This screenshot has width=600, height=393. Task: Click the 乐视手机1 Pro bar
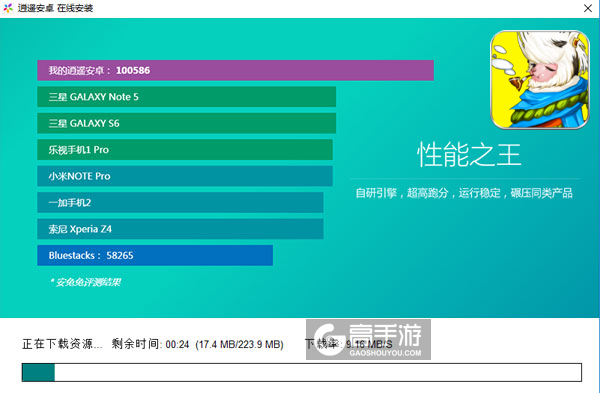coord(185,150)
